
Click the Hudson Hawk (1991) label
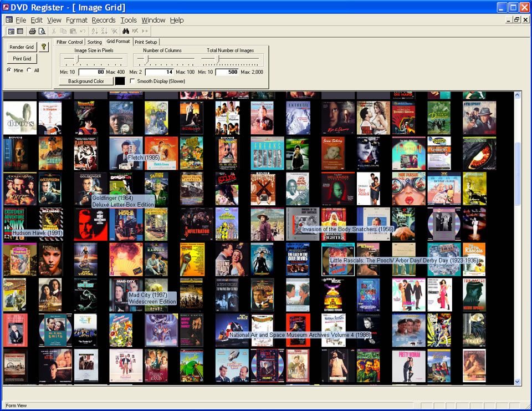(37, 233)
